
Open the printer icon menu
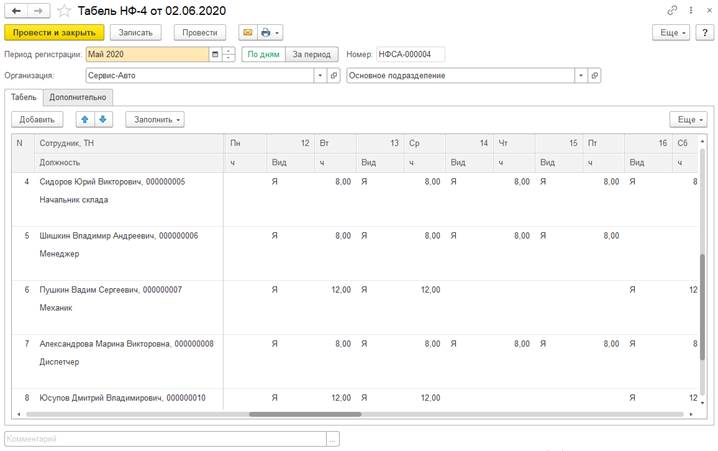(270, 33)
